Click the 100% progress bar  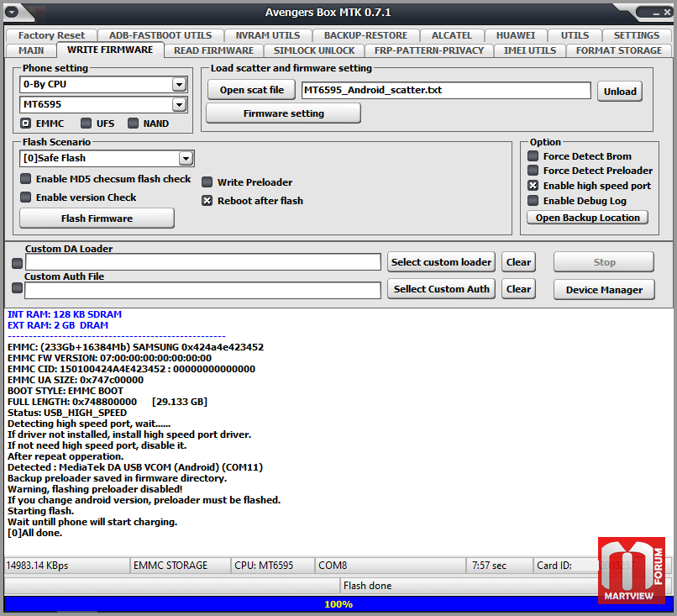pos(338,604)
